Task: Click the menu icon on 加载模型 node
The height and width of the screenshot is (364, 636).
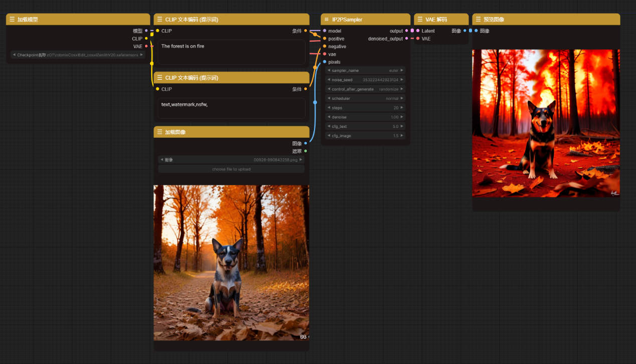Action: click(12, 20)
